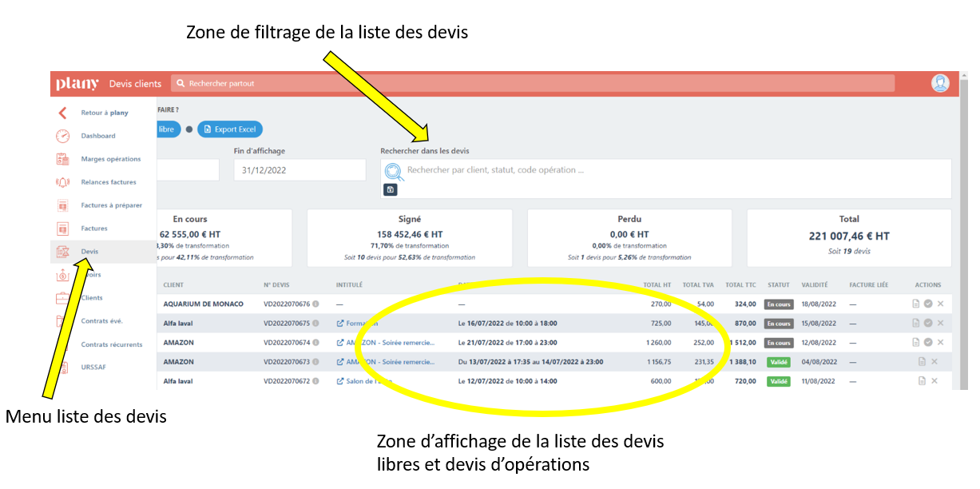Click the Factures à préparer icon
This screenshot has width=980, height=489.
(63, 205)
